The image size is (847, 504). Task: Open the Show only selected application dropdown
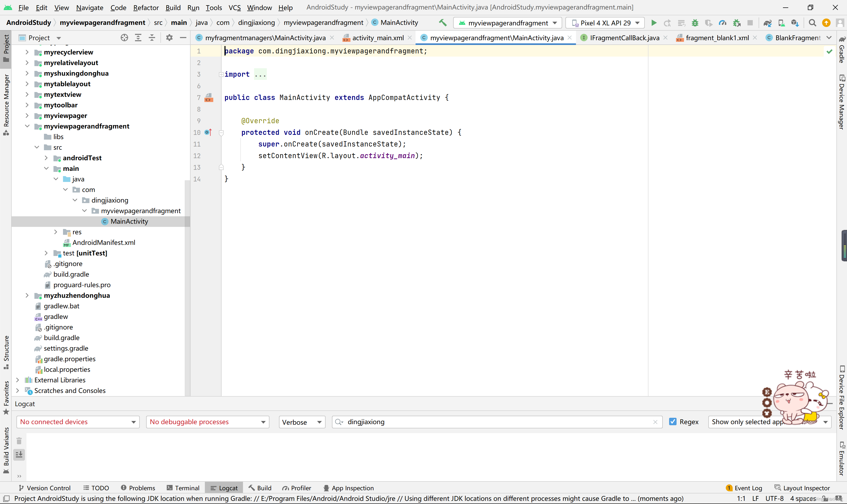pyautogui.click(x=770, y=422)
